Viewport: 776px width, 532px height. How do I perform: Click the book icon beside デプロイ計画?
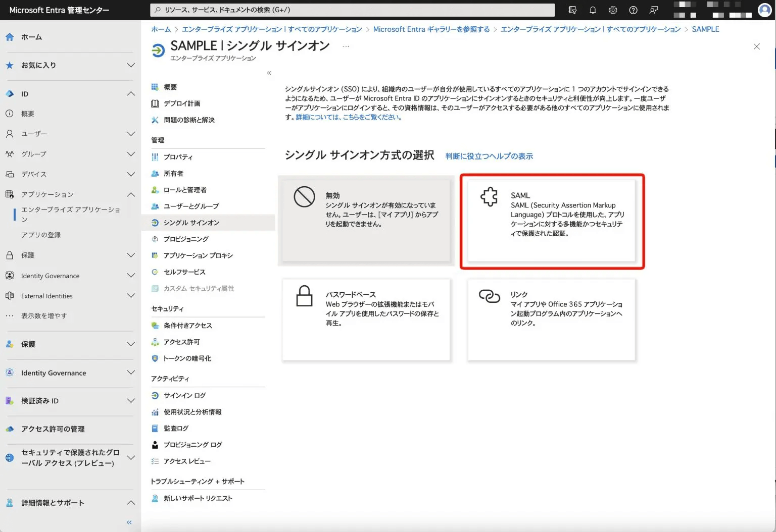pos(155,103)
